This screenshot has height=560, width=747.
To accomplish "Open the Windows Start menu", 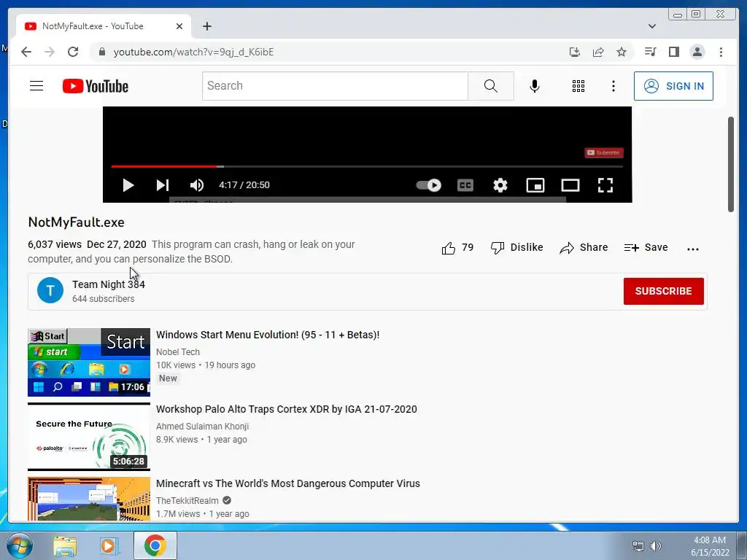I will 18,545.
